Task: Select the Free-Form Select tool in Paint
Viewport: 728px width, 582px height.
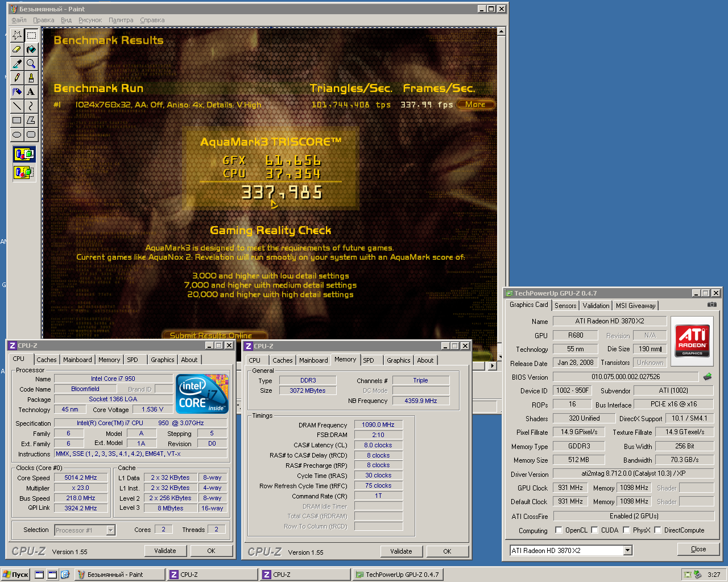Action: [17, 35]
